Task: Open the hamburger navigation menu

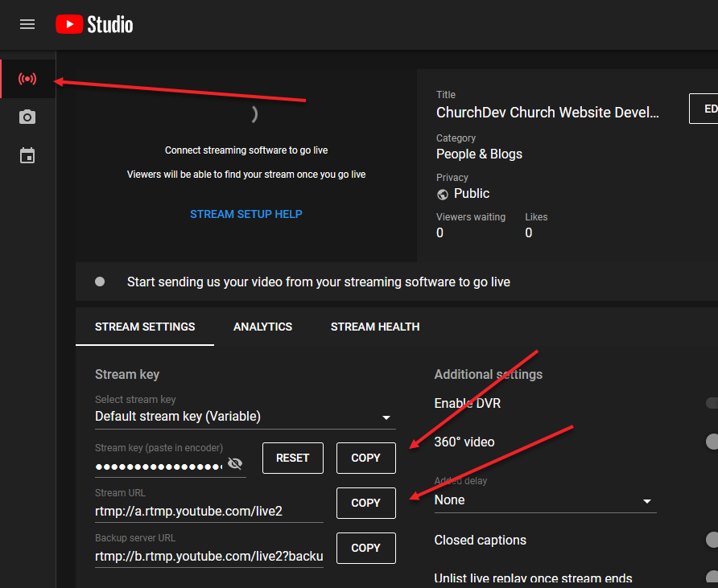Action: (x=27, y=24)
